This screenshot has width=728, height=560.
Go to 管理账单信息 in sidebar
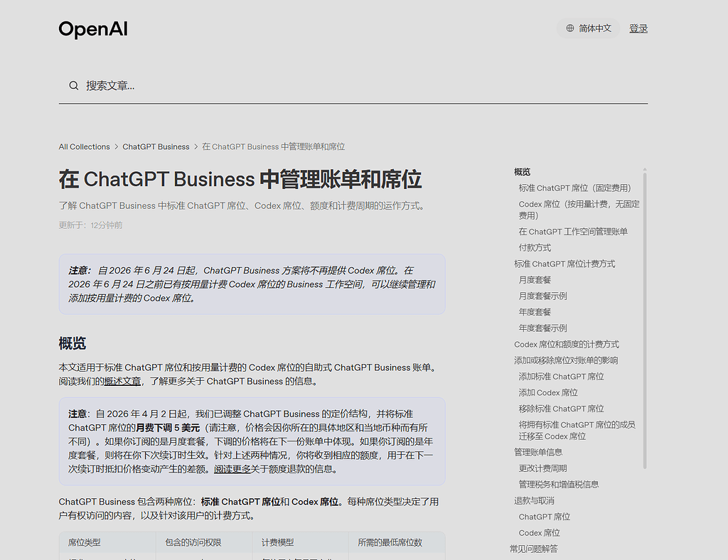538,453
